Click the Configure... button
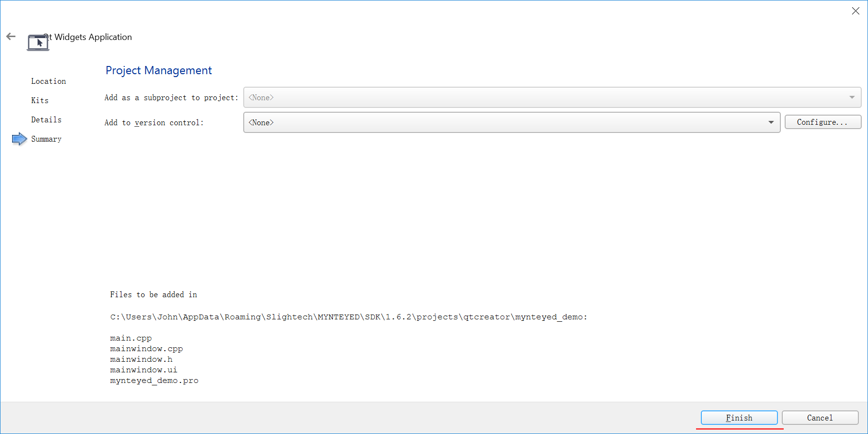 [x=823, y=122]
